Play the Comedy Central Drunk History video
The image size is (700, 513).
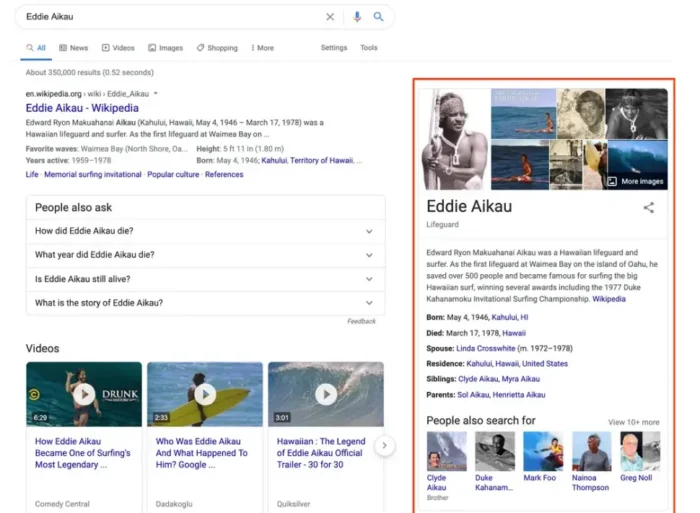[84, 394]
